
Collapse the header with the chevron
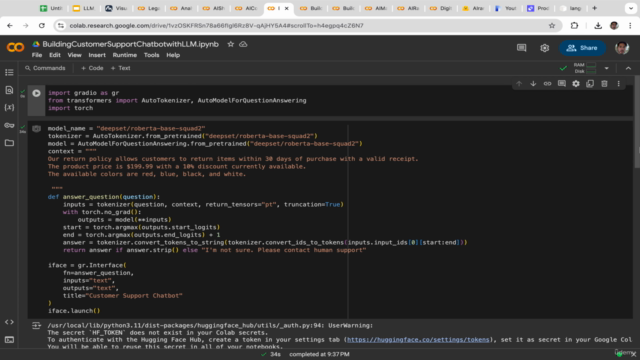(x=629, y=68)
